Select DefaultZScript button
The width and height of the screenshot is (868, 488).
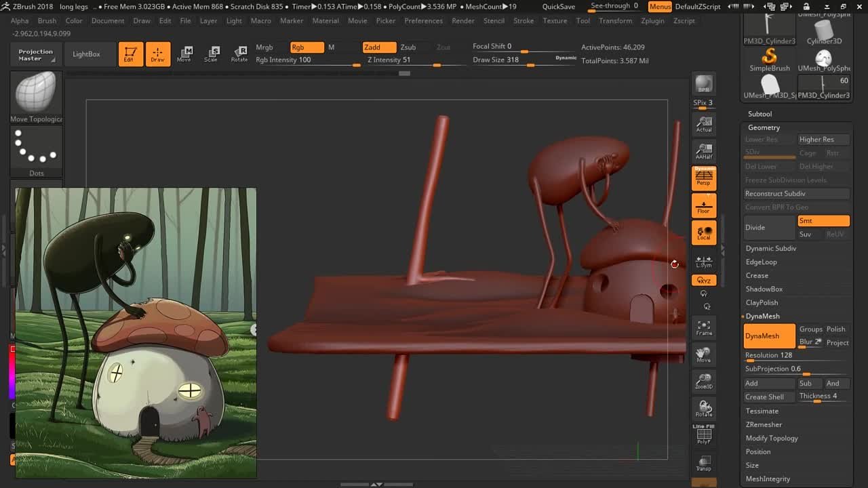coord(698,7)
